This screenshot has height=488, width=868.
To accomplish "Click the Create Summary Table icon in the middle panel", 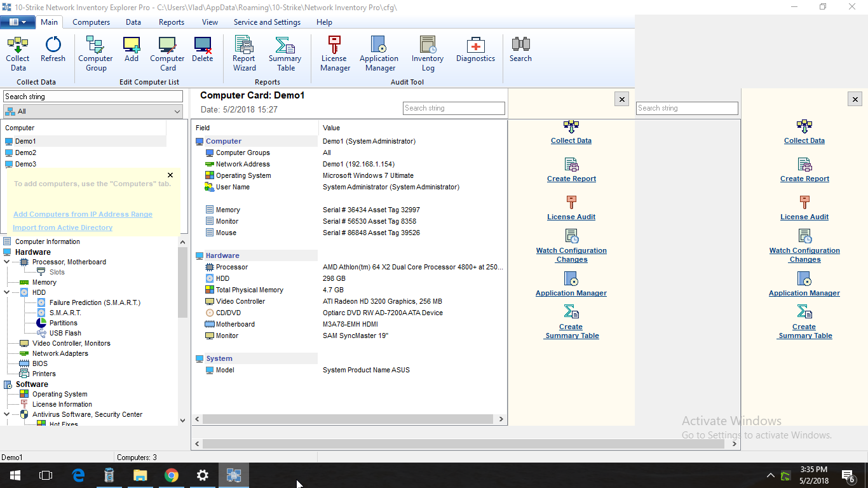I will 571,311.
